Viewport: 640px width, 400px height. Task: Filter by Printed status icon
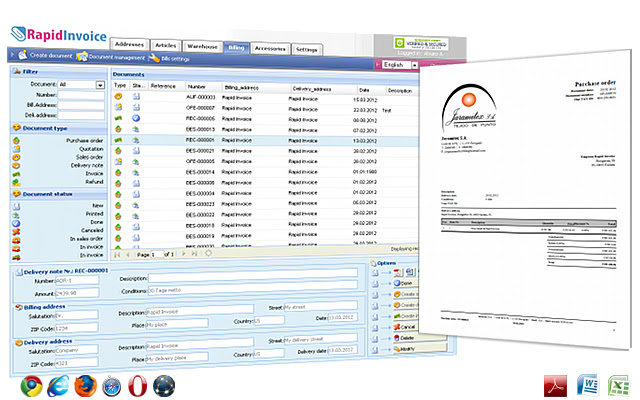tap(16, 214)
